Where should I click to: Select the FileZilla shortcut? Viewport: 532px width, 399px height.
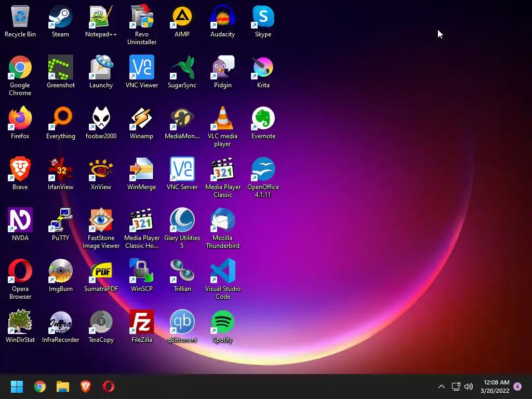(x=141, y=322)
